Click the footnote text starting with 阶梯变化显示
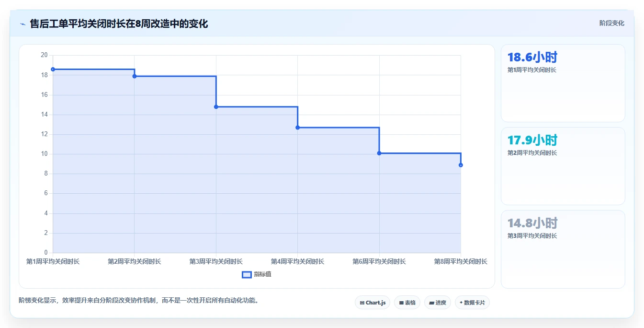 (x=139, y=301)
